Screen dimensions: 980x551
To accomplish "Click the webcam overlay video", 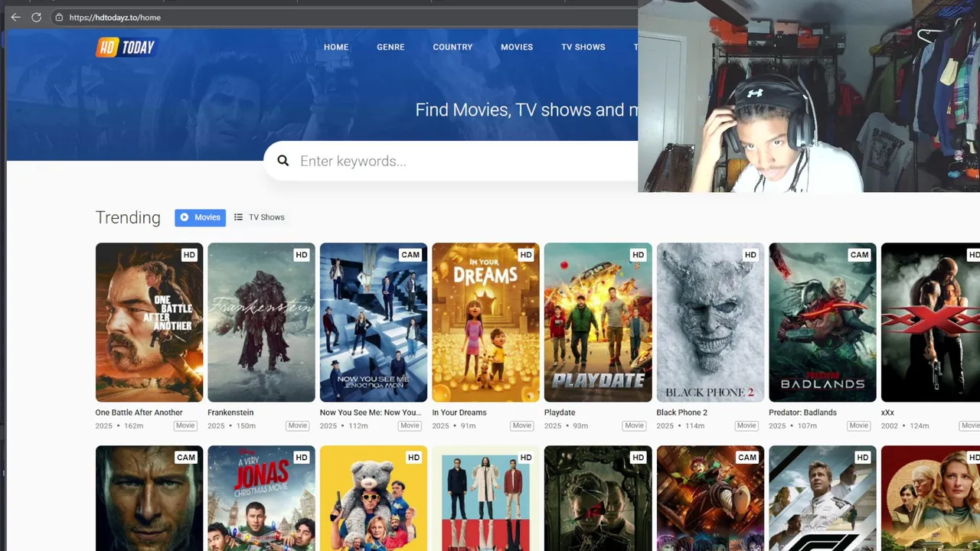I will [x=808, y=96].
